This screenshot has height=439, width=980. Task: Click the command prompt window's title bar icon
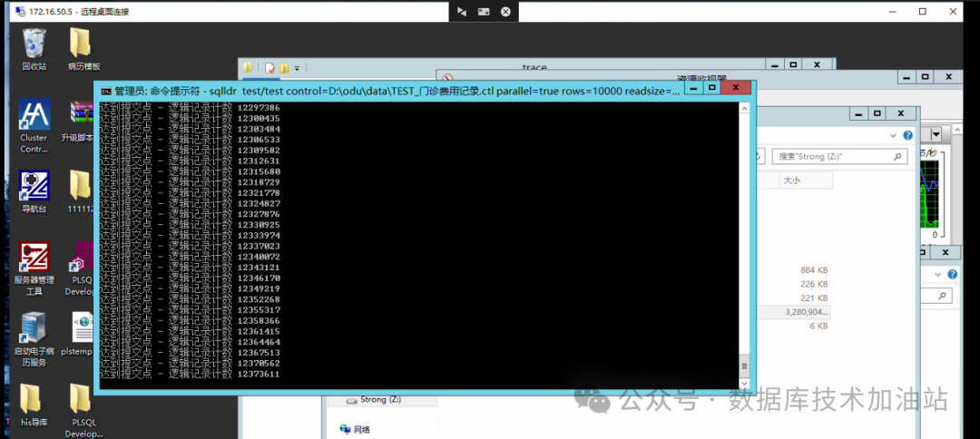pyautogui.click(x=106, y=90)
